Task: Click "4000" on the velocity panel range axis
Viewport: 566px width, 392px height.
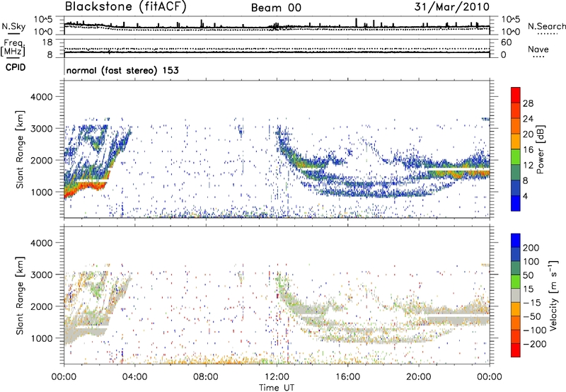Action: coord(41,243)
